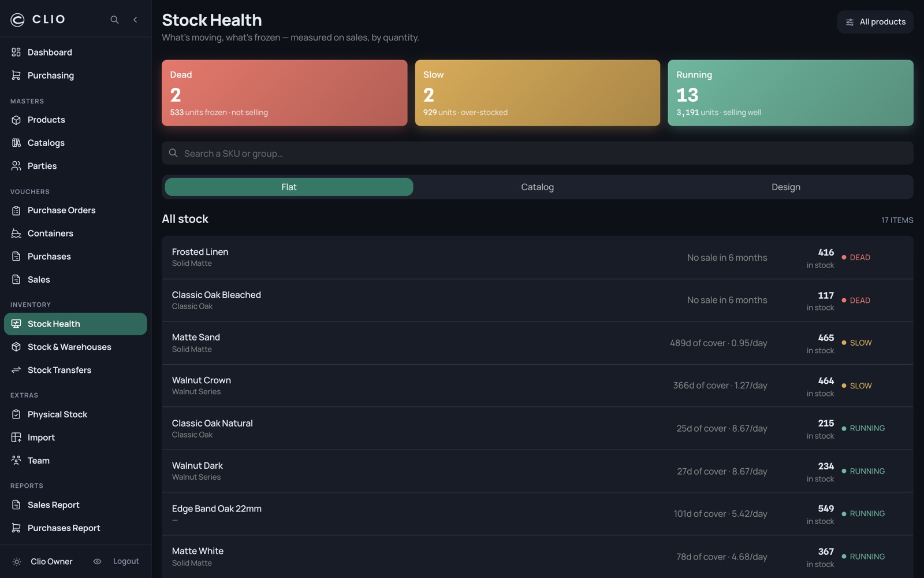Click the Products box icon

(x=16, y=120)
